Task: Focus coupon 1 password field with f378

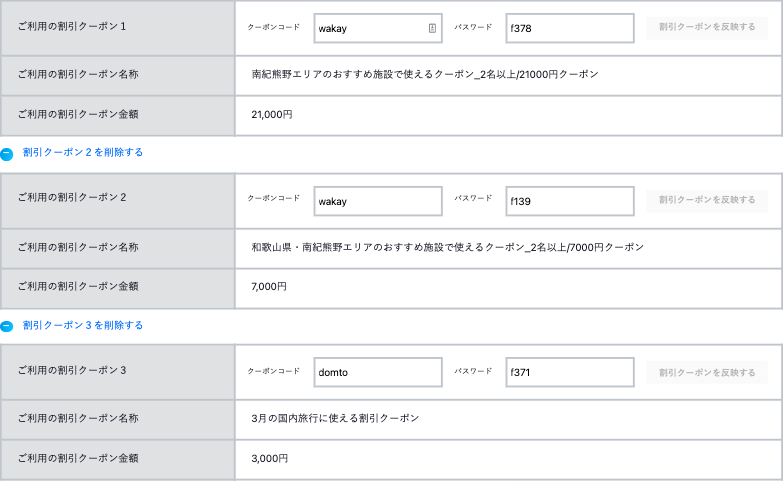Action: [570, 28]
